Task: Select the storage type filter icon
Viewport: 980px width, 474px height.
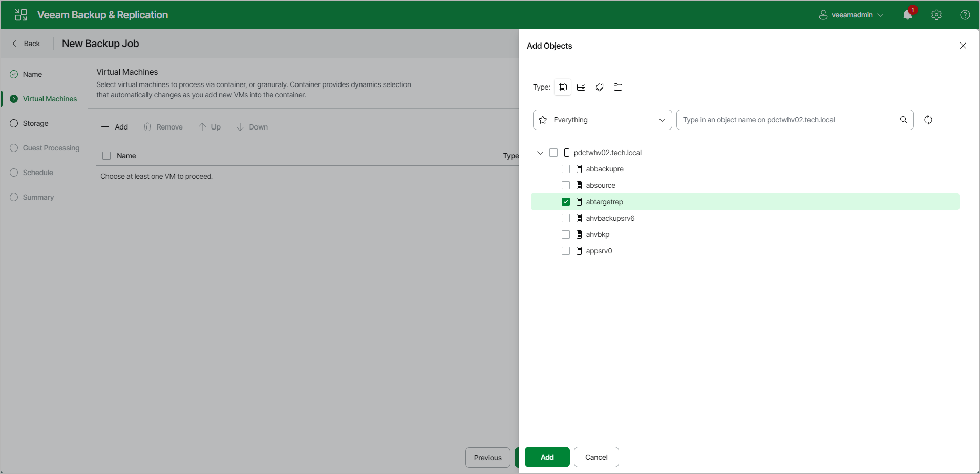Action: [581, 87]
